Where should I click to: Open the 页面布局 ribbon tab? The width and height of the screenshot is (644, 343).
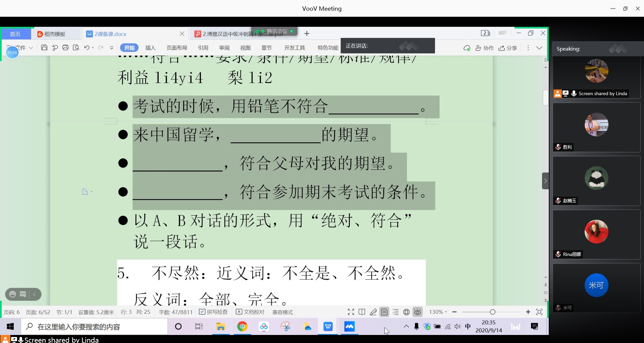pos(177,48)
